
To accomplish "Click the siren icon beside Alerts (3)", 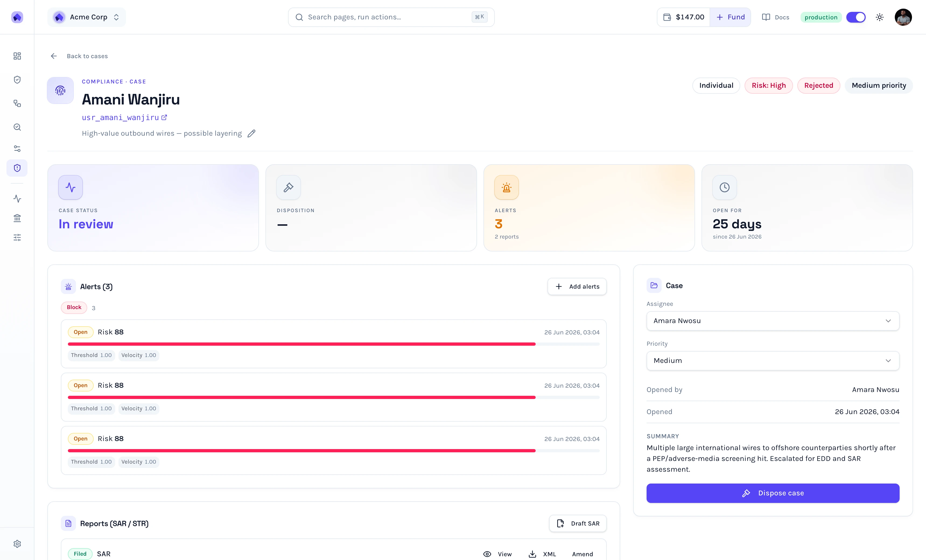I will [68, 286].
